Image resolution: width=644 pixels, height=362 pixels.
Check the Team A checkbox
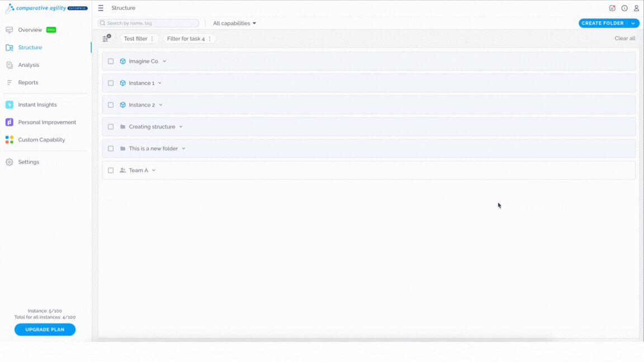click(x=111, y=170)
